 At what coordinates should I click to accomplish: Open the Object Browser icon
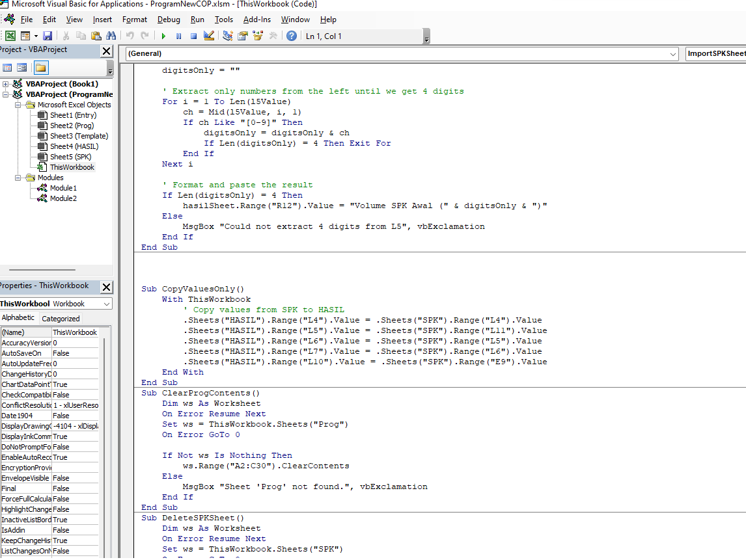[x=258, y=36]
